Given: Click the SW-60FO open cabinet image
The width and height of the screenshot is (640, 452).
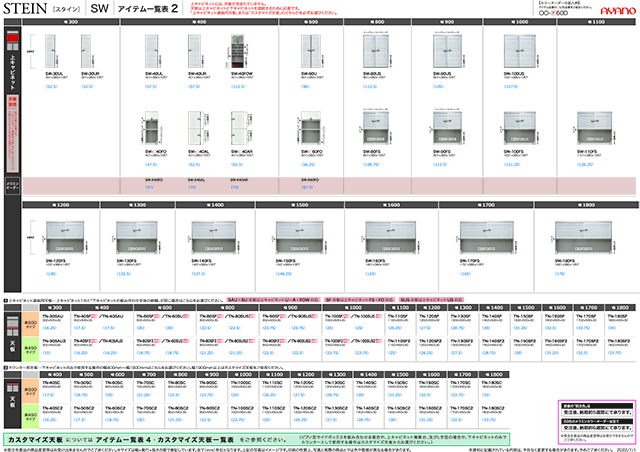Looking at the screenshot, I should (x=311, y=133).
